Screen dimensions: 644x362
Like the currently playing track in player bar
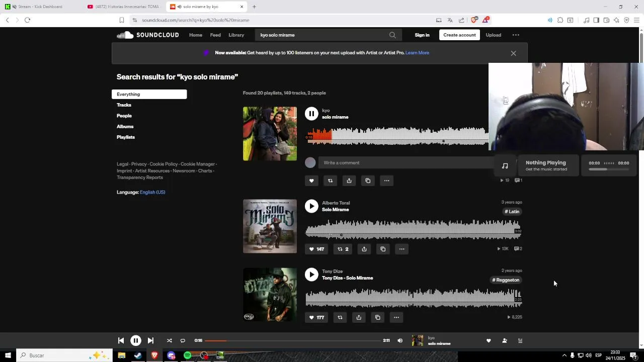point(489,340)
